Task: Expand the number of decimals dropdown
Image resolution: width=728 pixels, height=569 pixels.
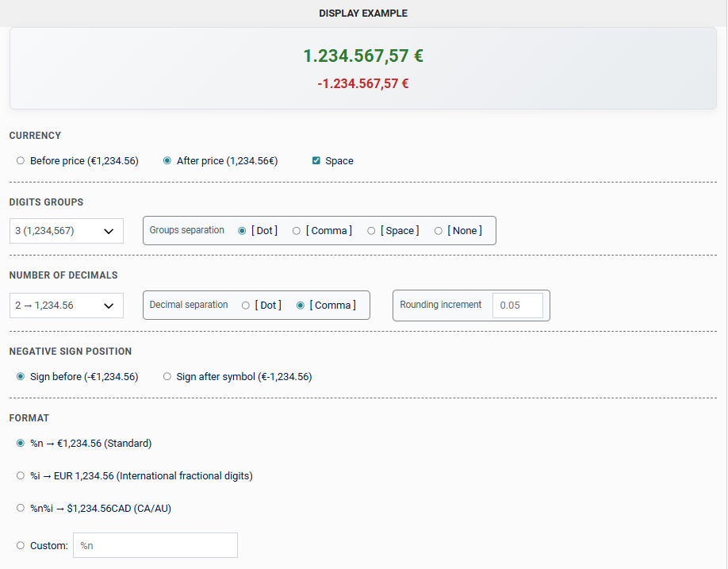Action: tap(67, 306)
